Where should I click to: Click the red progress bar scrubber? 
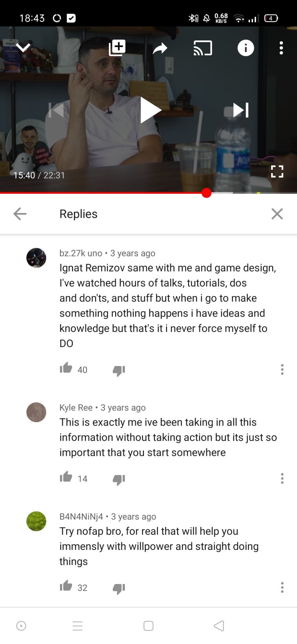point(206,193)
